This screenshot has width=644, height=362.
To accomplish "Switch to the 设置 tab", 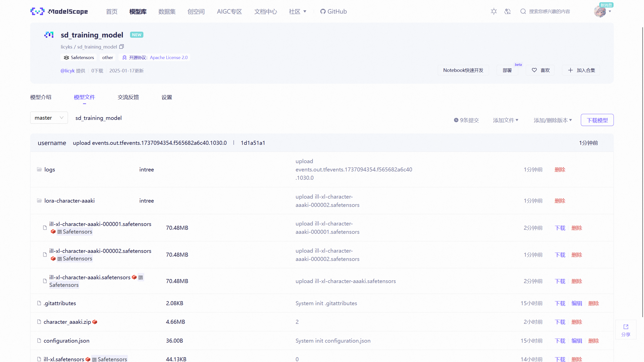I will (167, 97).
